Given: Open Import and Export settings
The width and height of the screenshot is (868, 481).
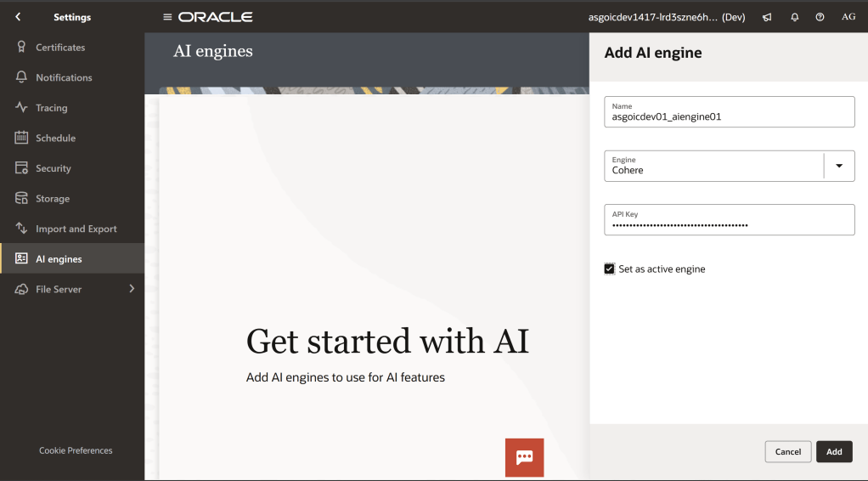Looking at the screenshot, I should point(76,229).
